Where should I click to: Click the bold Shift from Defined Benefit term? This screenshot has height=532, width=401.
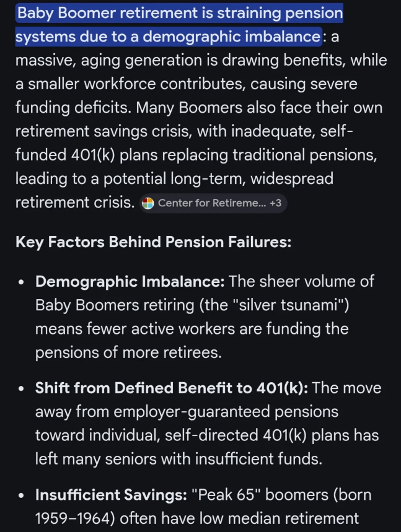[x=172, y=388]
